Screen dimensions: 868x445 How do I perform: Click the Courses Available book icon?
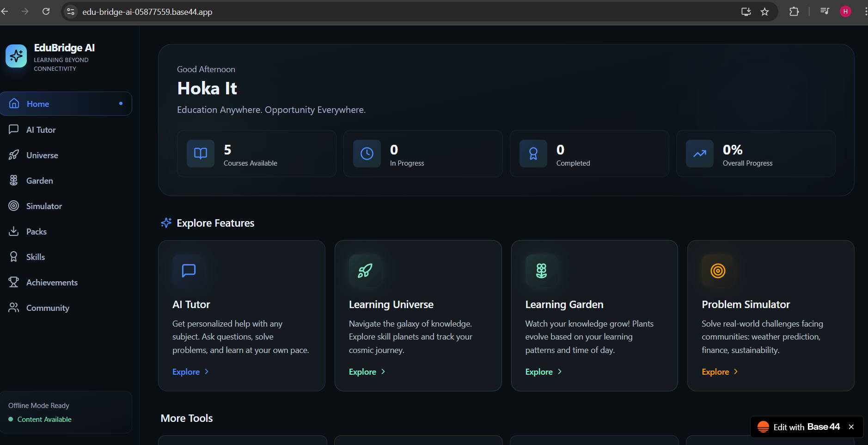click(200, 154)
